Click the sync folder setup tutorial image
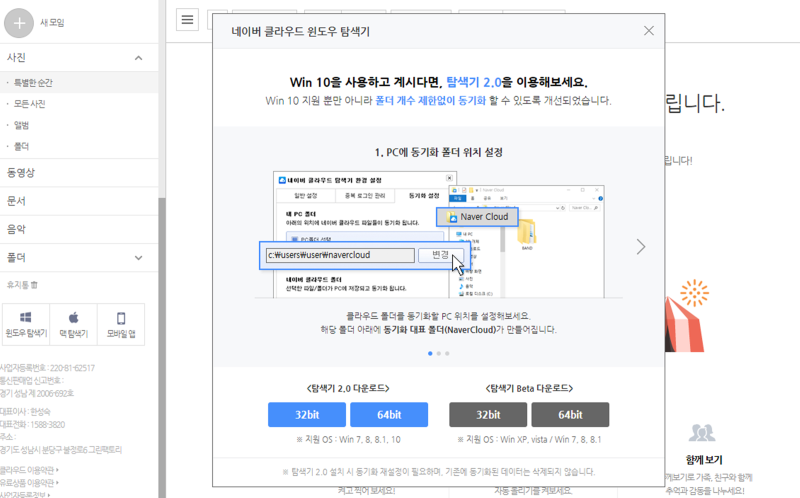Screen dimensions: 800x498 [x=439, y=234]
